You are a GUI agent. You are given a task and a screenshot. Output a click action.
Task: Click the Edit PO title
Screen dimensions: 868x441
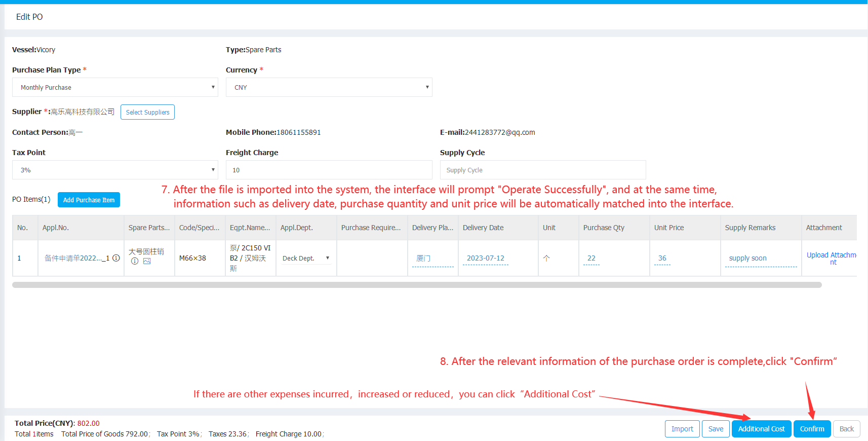(29, 17)
